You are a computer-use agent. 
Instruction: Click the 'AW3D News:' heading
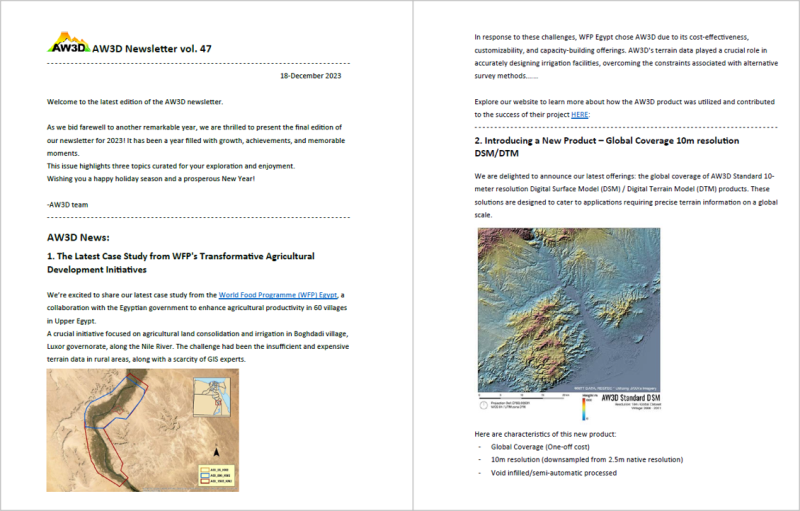(x=78, y=238)
